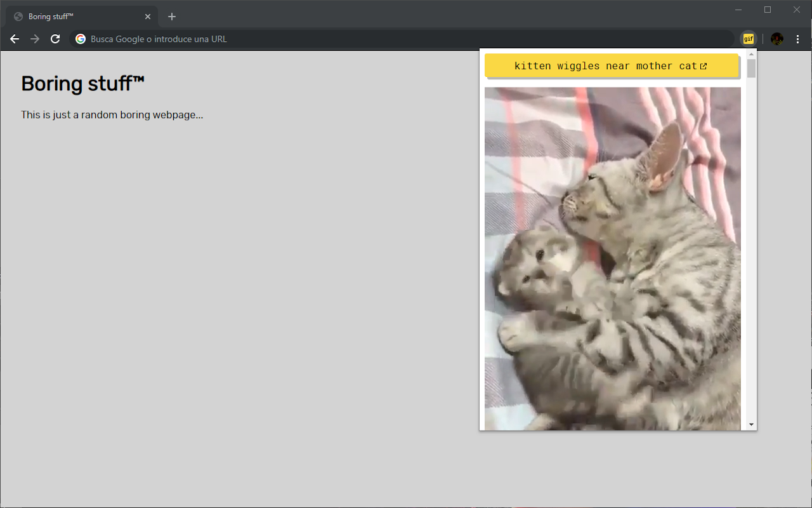Close the Boring stuff™ tab
The height and width of the screenshot is (508, 812).
[148, 17]
